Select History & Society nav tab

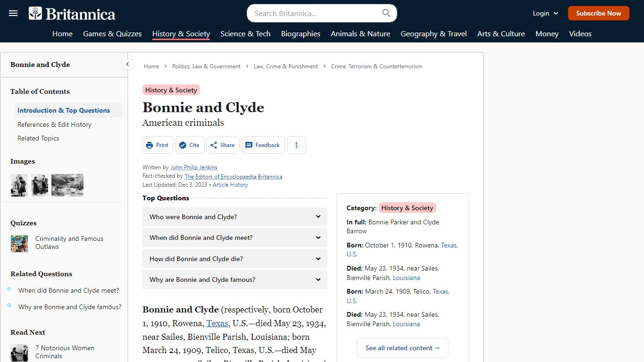coord(181,33)
